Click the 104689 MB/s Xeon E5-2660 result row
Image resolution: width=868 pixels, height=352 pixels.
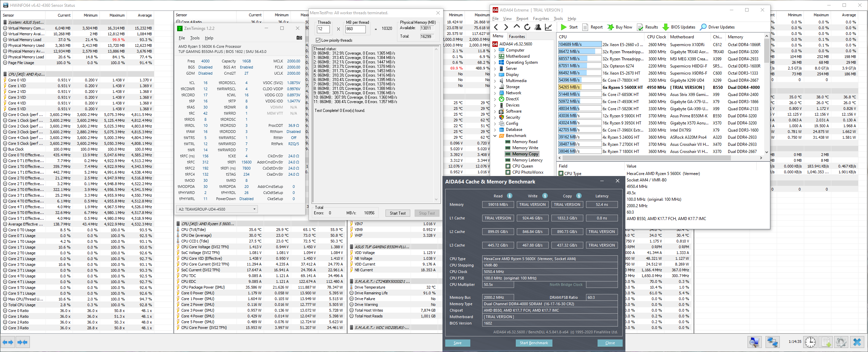click(660, 44)
